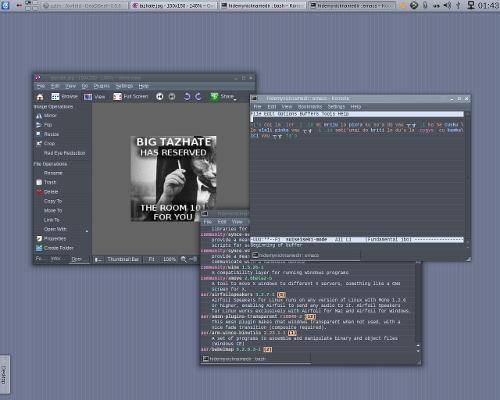Click the volume speaker tray icon
This screenshot has width=500, height=400.
pyautogui.click(x=448, y=5)
